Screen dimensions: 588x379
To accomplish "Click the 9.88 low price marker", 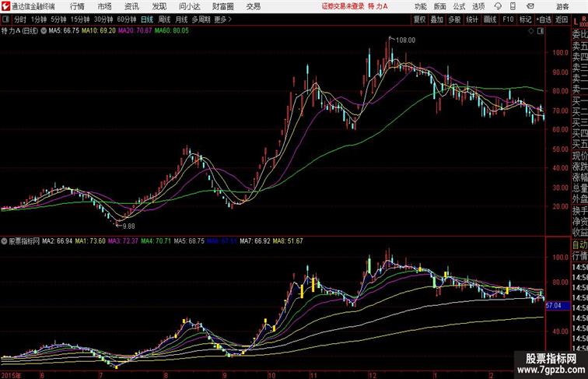I will pos(128,226).
